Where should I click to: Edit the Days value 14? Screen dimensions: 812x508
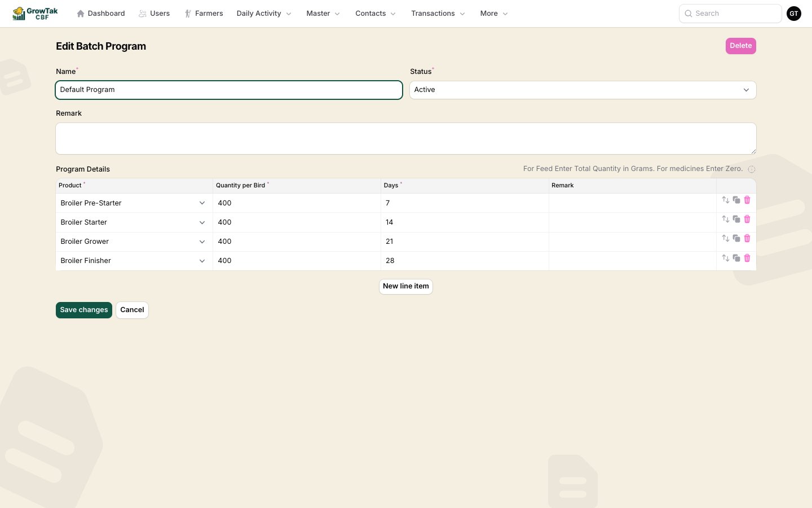coord(465,222)
